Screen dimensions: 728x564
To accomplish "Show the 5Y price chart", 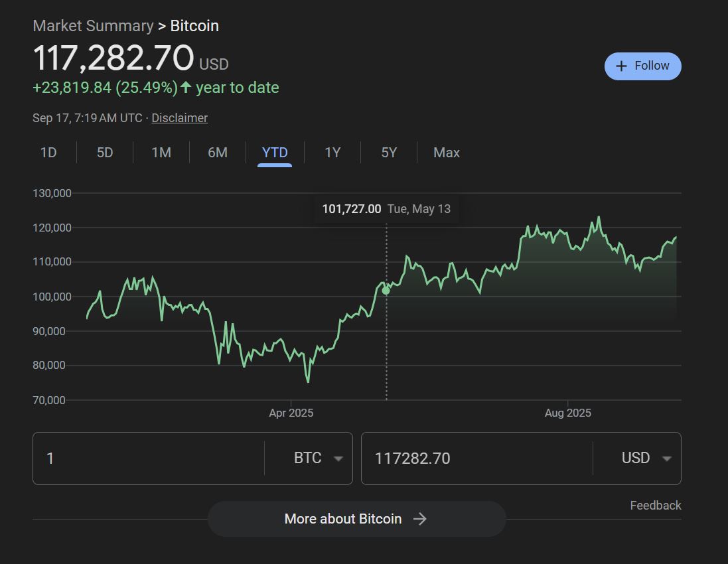I will point(389,152).
